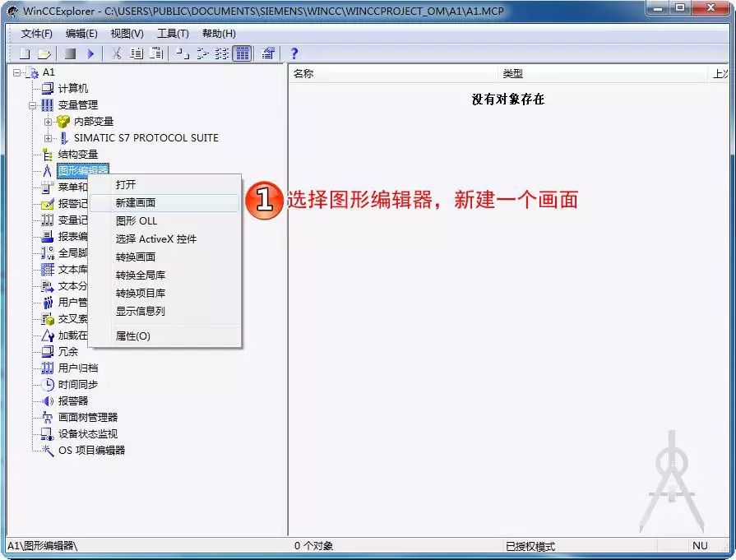Select the details view toolbar icon

click(243, 53)
